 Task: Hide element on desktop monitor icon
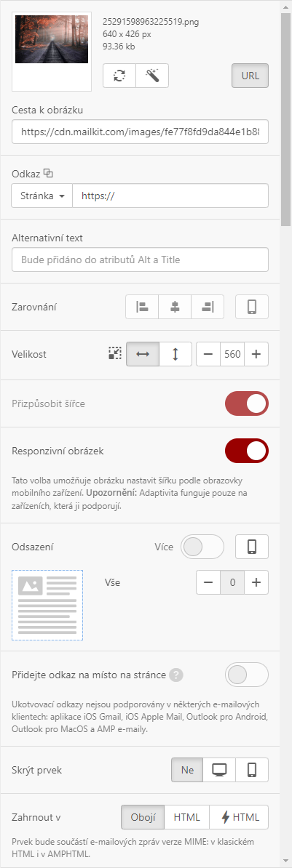tap(219, 770)
